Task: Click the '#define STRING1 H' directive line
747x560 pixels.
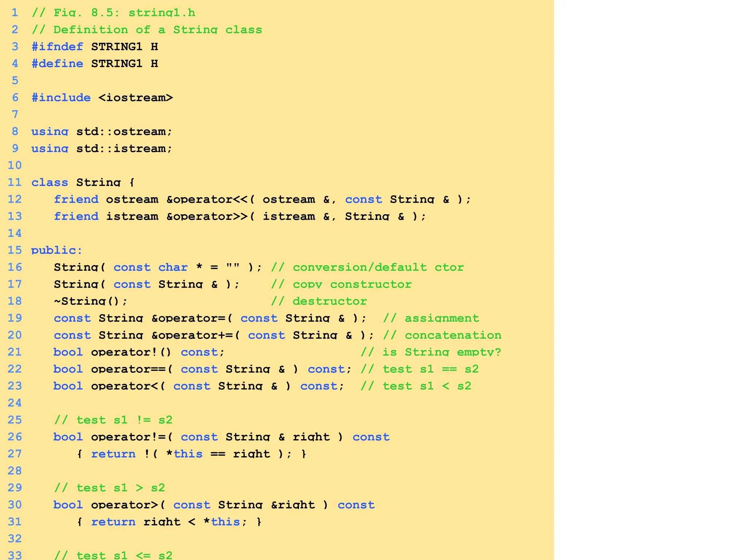Action: [x=94, y=63]
